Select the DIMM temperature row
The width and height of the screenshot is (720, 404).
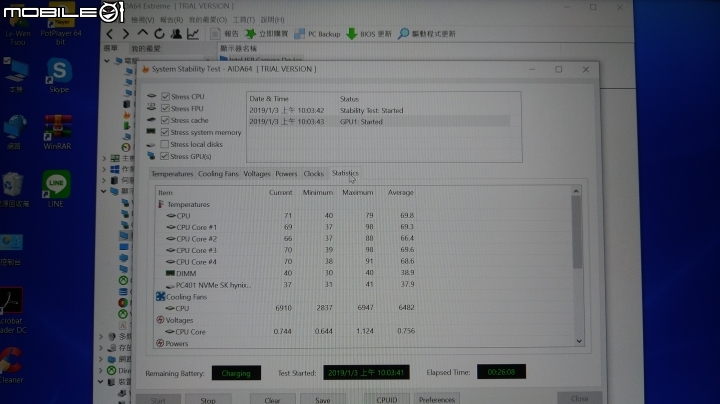tap(363, 273)
